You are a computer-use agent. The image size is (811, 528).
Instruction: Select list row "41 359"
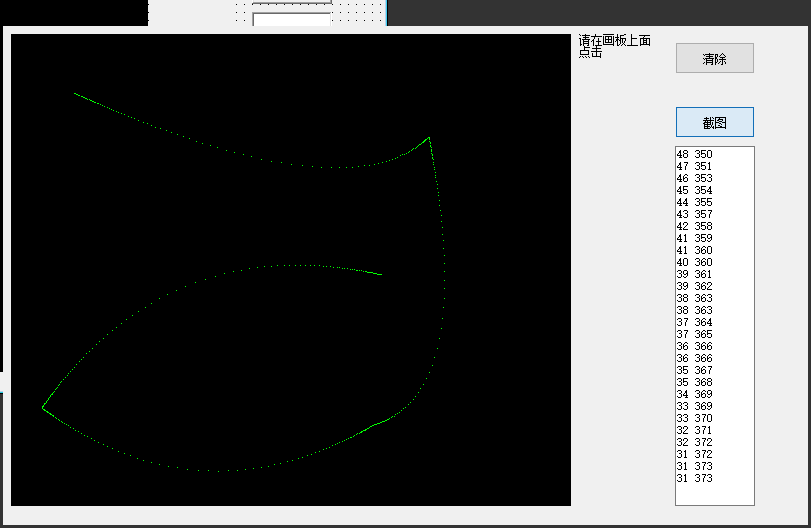point(714,238)
